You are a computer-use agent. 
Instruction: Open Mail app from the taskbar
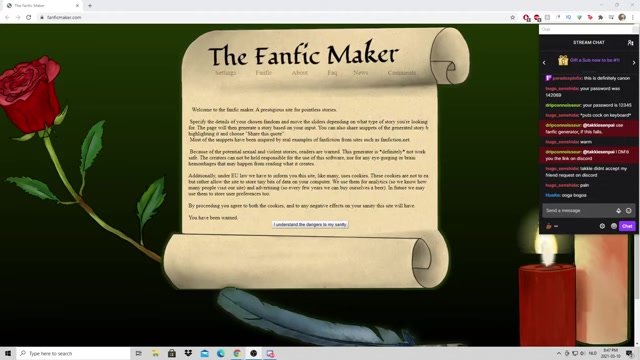coord(204,353)
